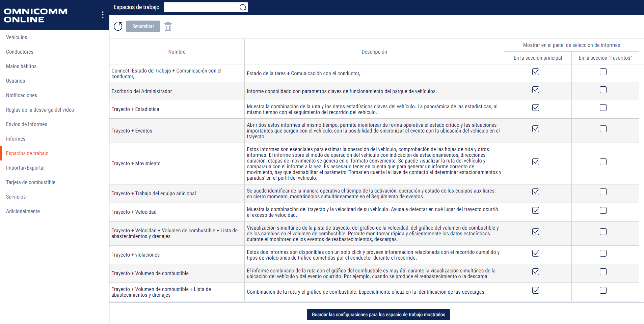The width and height of the screenshot is (644, 324).
Task: Sort table by the Nombre column header
Action: click(177, 52)
